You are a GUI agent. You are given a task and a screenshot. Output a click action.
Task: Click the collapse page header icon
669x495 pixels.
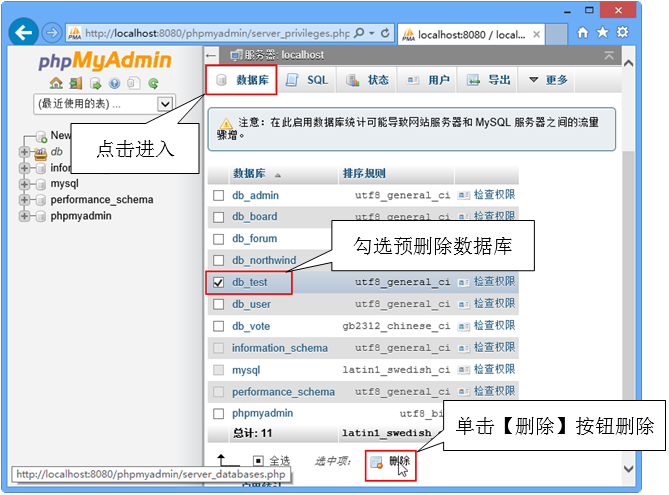pyautogui.click(x=609, y=55)
